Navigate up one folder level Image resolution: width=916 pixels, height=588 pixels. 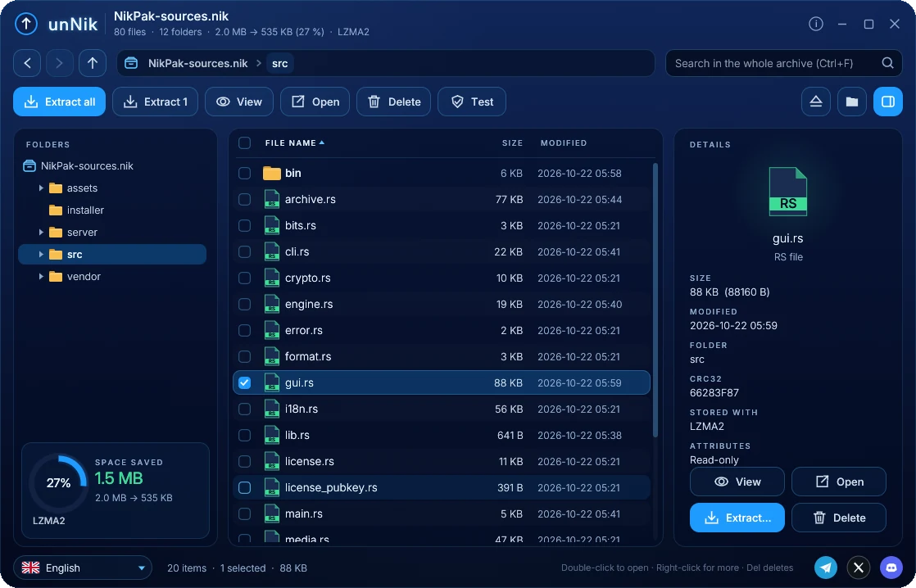93,63
